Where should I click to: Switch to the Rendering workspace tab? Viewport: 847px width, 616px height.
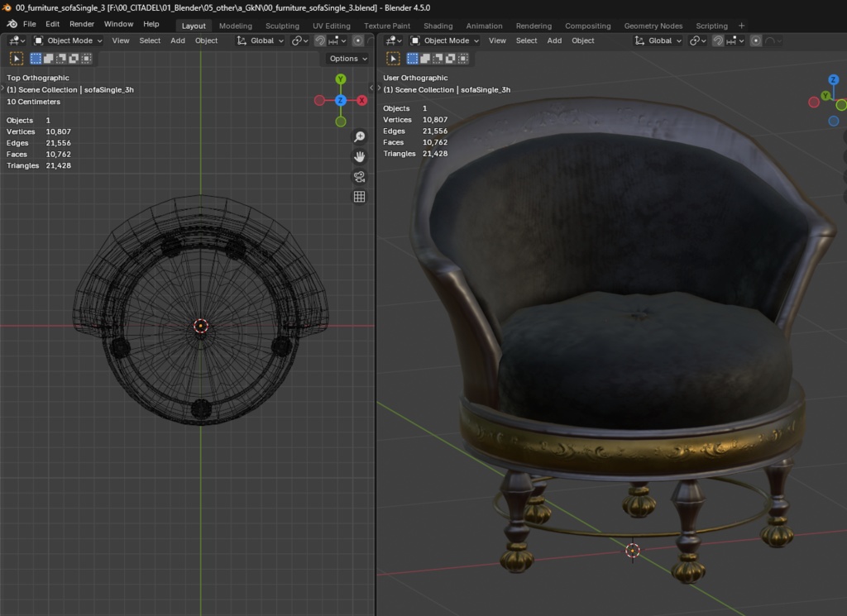pos(534,26)
